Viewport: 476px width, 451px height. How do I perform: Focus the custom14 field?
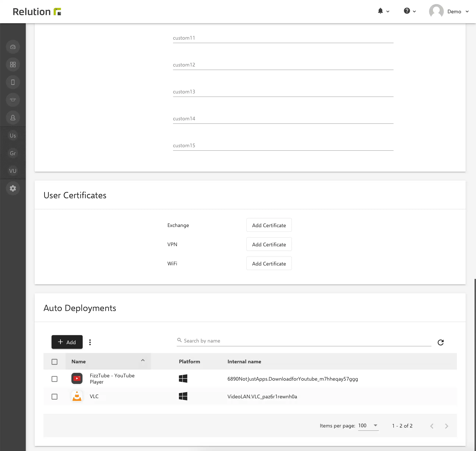283,119
